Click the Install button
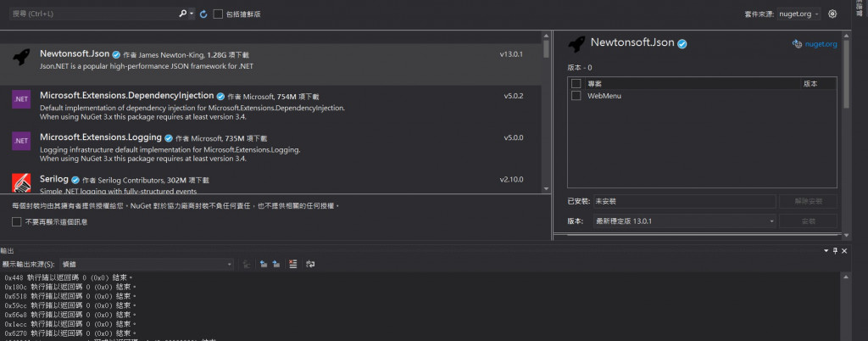The height and width of the screenshot is (341, 868). pos(808,221)
